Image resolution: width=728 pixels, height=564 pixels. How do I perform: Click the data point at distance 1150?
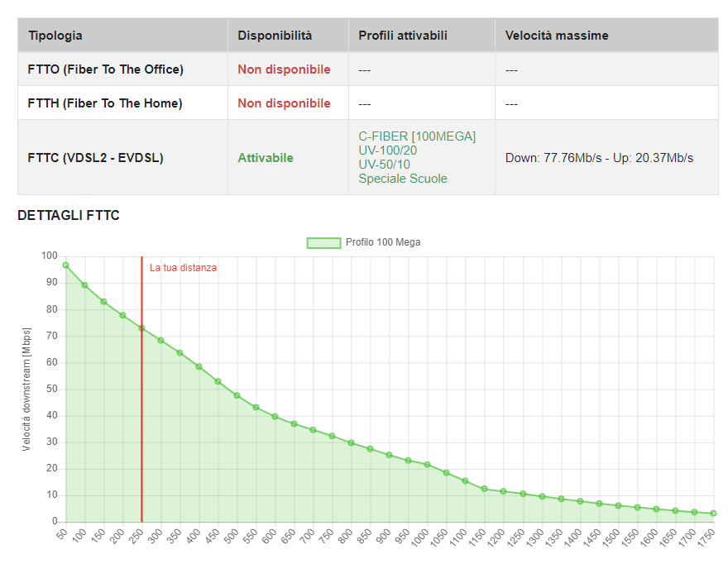click(x=484, y=489)
